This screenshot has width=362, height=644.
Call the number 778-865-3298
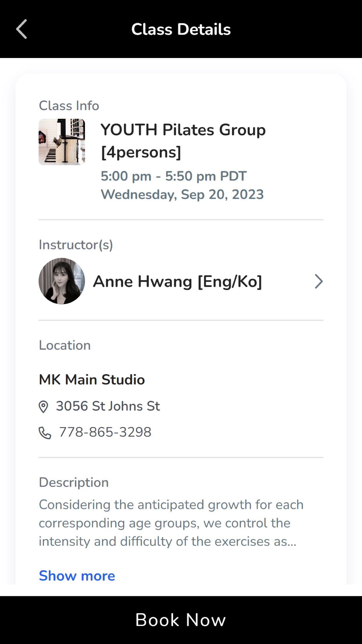(x=105, y=432)
